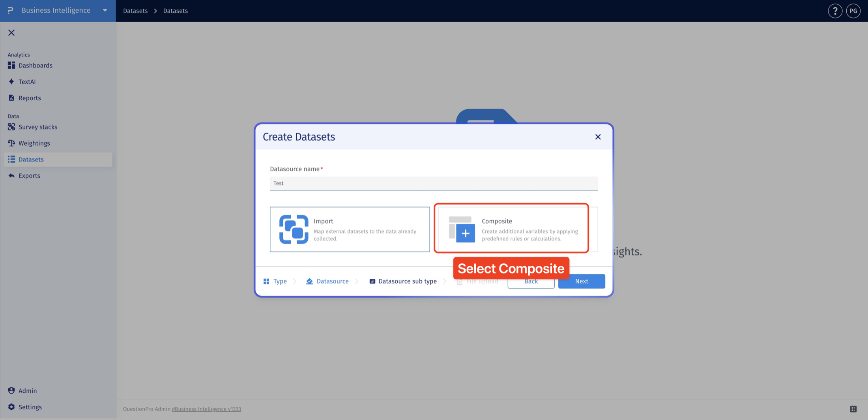Click the Datasource step in wizard

[327, 281]
